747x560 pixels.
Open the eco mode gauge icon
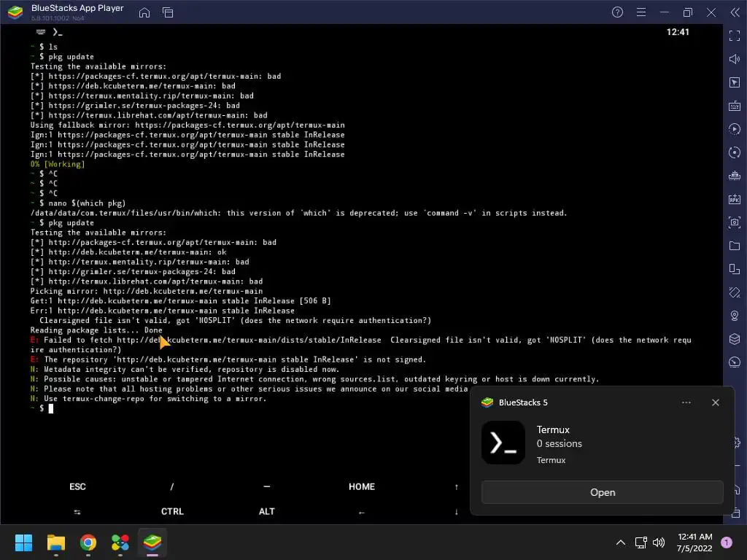(735, 362)
